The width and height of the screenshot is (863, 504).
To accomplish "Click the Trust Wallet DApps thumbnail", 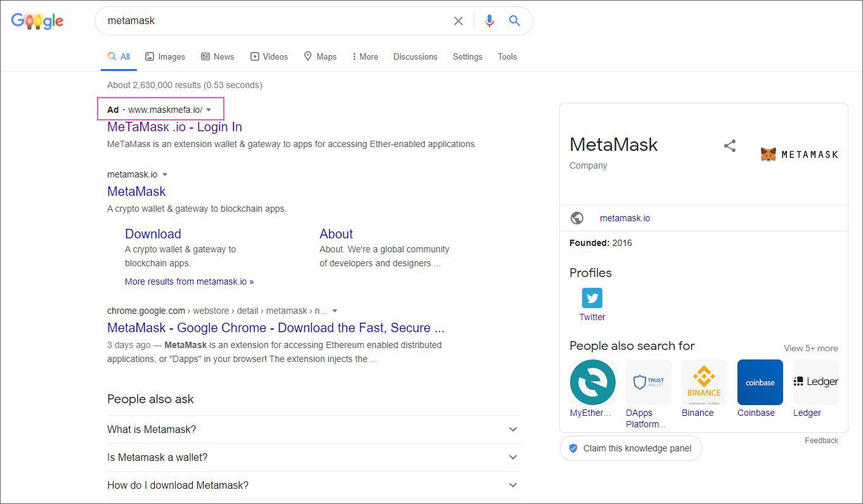I will point(649,382).
